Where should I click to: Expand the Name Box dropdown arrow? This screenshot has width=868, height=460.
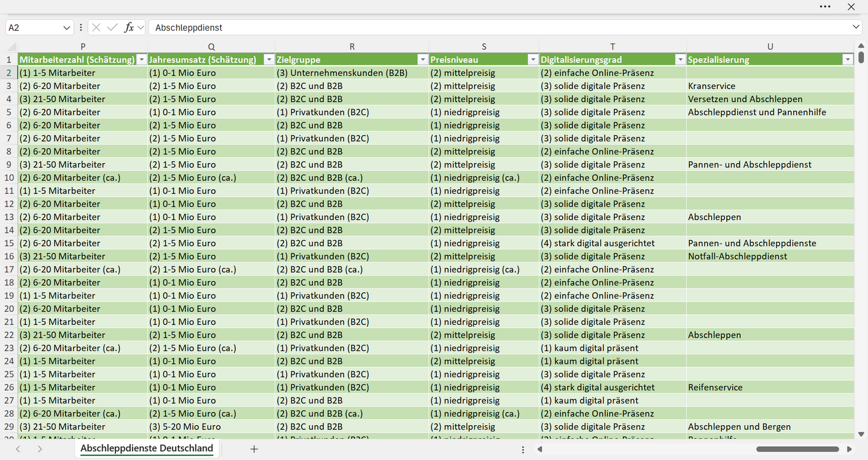pyautogui.click(x=67, y=28)
